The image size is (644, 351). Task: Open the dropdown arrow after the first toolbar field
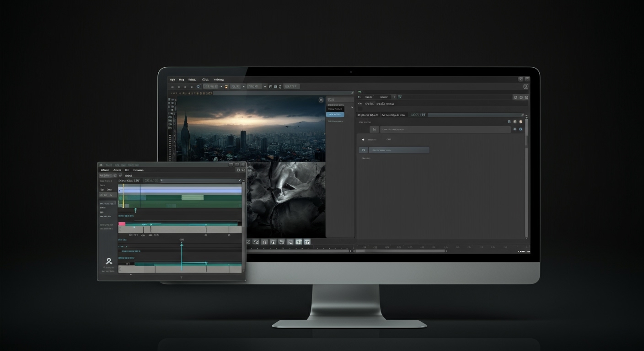click(x=221, y=86)
